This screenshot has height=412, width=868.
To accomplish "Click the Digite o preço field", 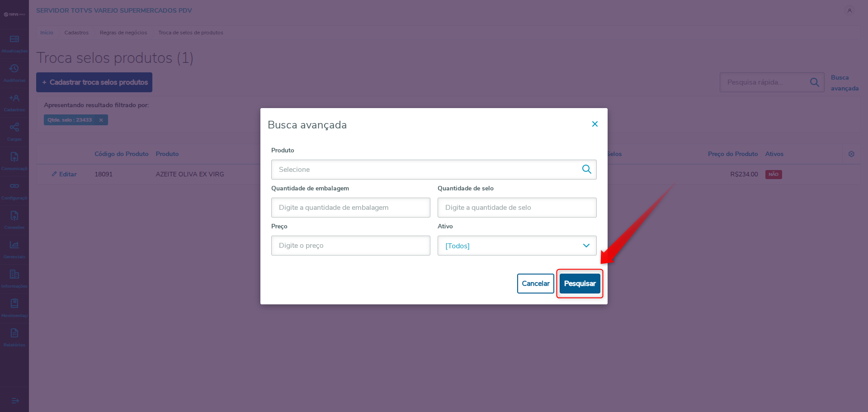I will coord(350,246).
